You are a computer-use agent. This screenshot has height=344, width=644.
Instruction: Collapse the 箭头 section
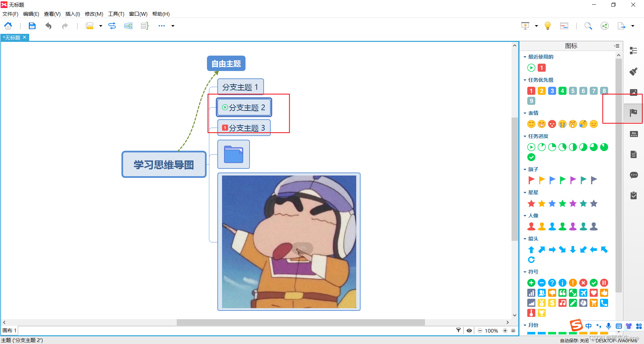pos(525,239)
